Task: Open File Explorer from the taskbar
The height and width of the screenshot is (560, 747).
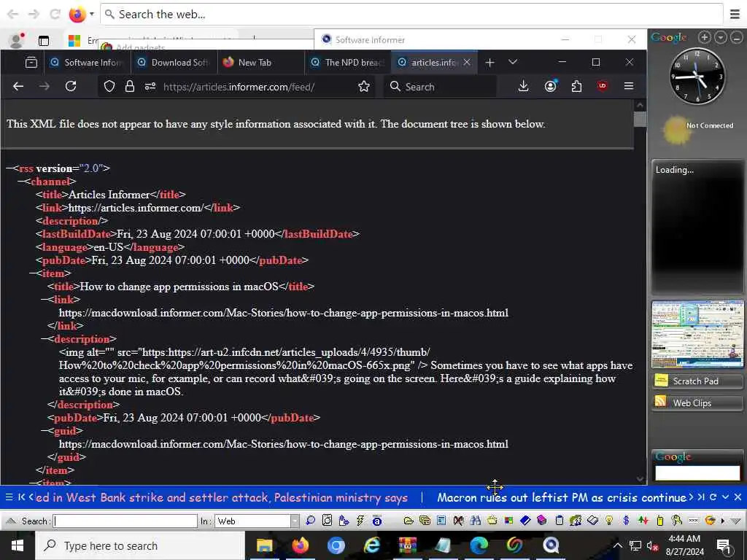Action: point(264,545)
